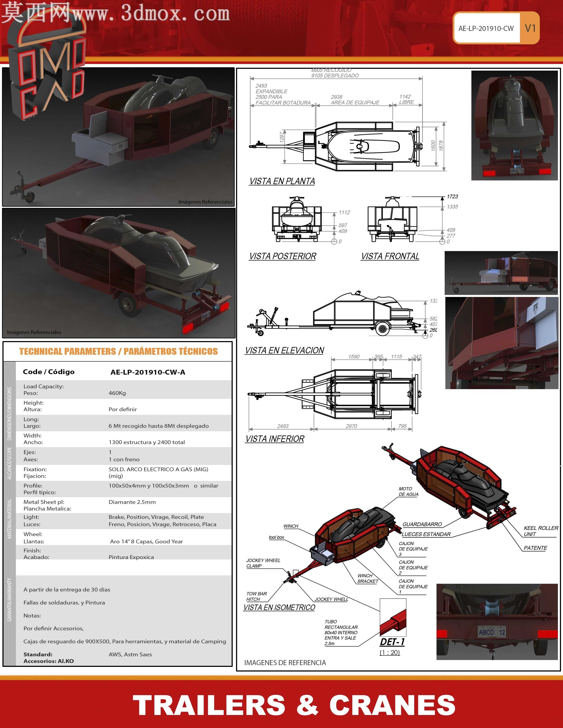
Task: Open the rear-quarter trailer render image
Action: click(119, 273)
